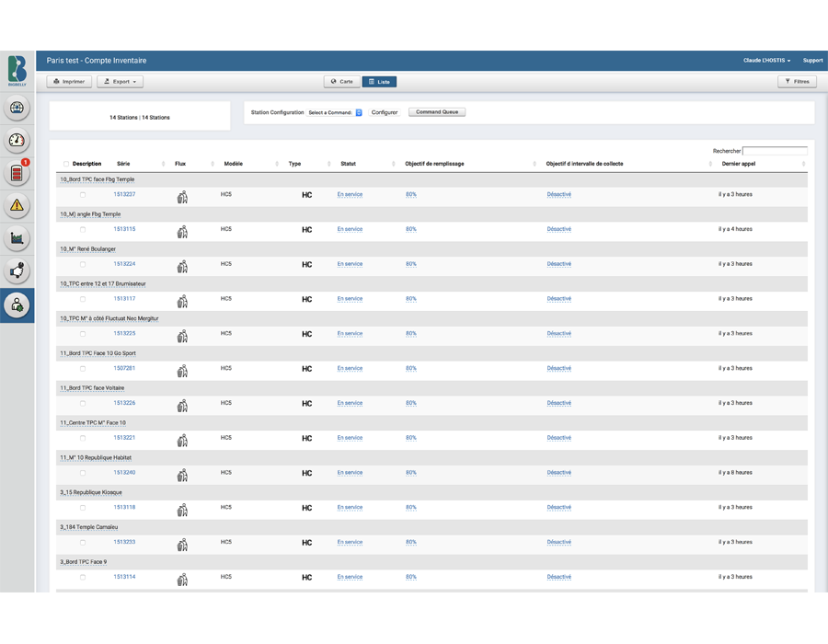Expand the Select a Command dropdown
Image resolution: width=828 pixels, height=644 pixels.
[x=335, y=112]
